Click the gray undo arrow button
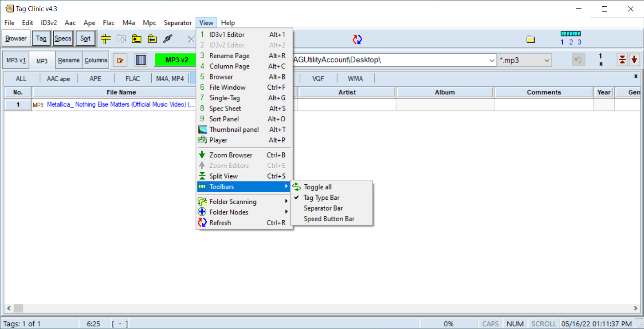 (x=578, y=60)
